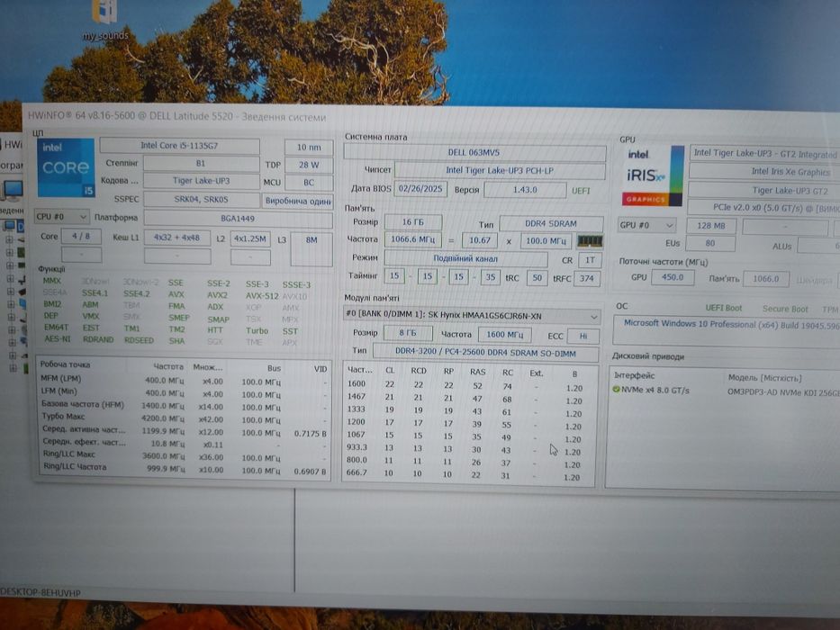Click the BGA1449 platform field
840x630 pixels.
click(238, 219)
